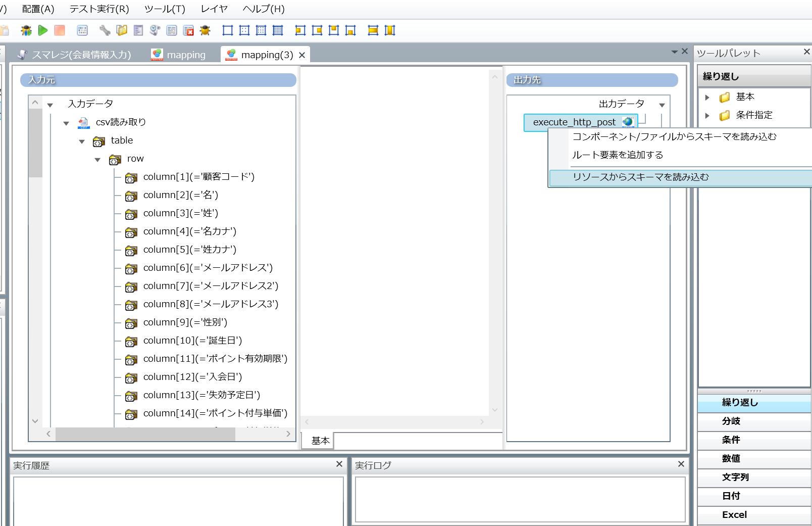Click the align-left layout icon
The height and width of the screenshot is (526, 812).
point(300,30)
